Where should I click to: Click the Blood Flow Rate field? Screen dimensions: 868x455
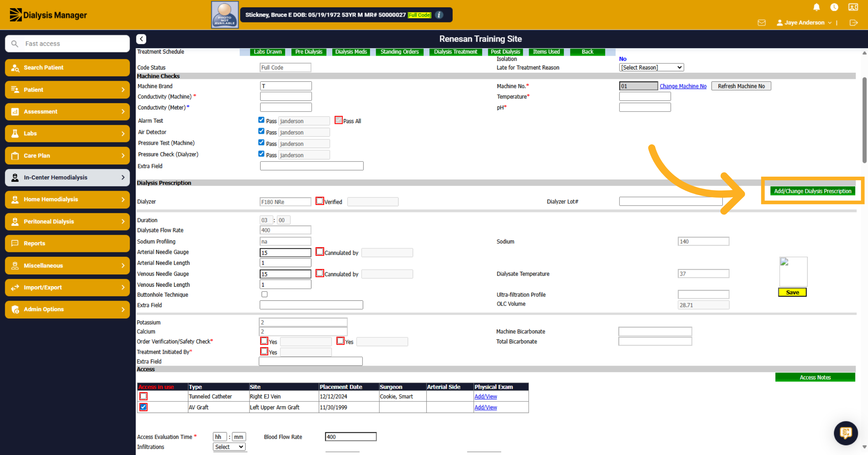350,437
